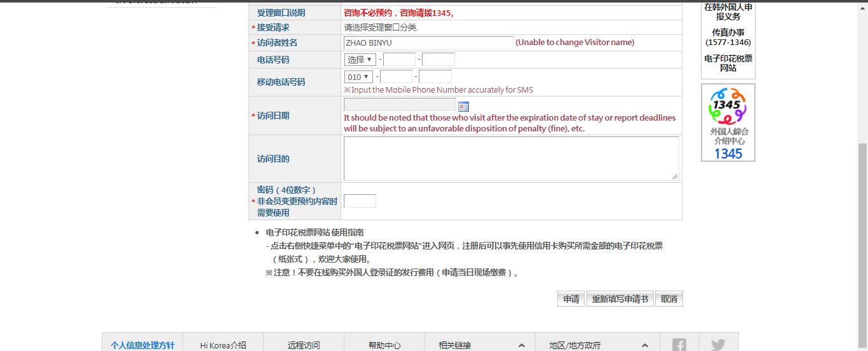This screenshot has height=351, width=868.
Task: Open 帮助中心 footer link
Action: (x=384, y=345)
